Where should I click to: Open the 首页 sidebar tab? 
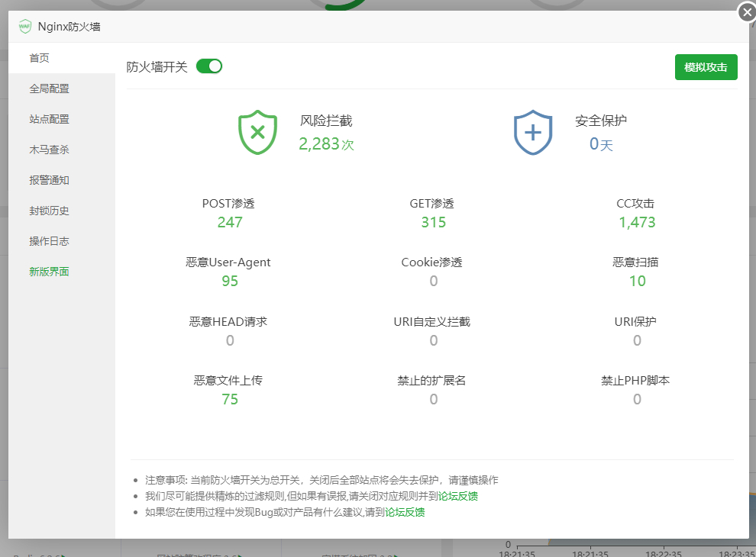coord(40,58)
